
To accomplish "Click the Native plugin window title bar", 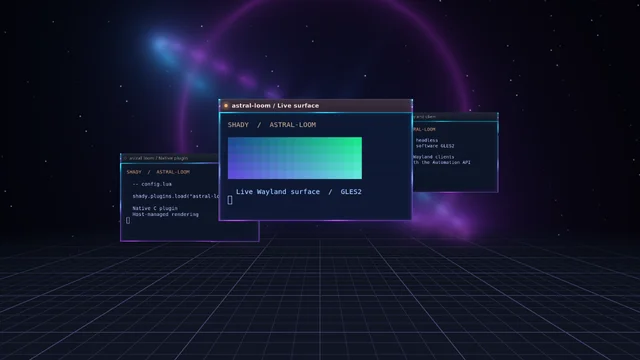I will 169,158.
